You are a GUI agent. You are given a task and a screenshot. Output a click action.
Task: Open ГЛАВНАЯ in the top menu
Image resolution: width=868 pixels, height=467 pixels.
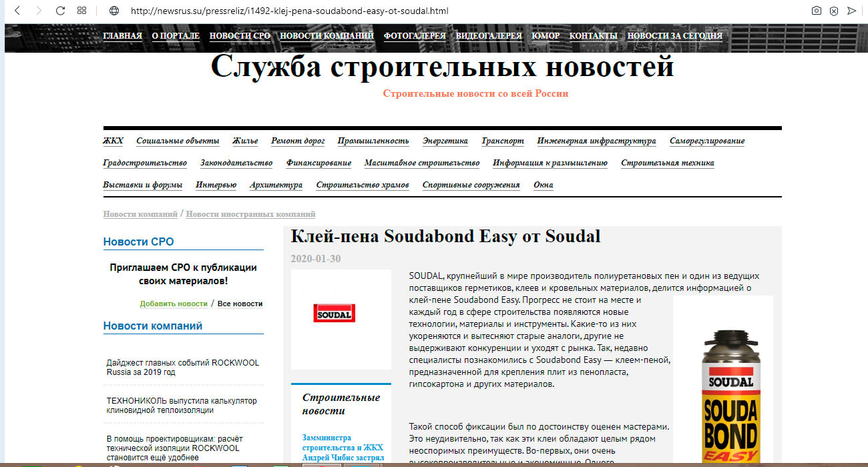click(x=123, y=36)
